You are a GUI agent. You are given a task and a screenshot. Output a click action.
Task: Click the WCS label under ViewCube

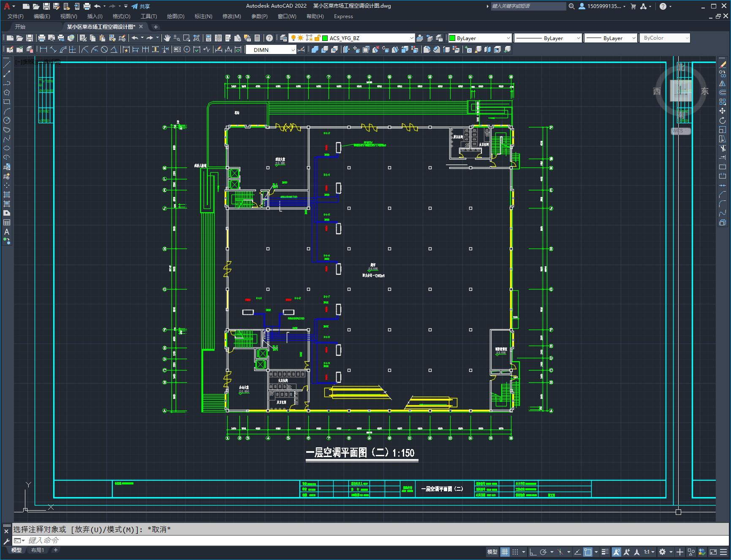(680, 131)
